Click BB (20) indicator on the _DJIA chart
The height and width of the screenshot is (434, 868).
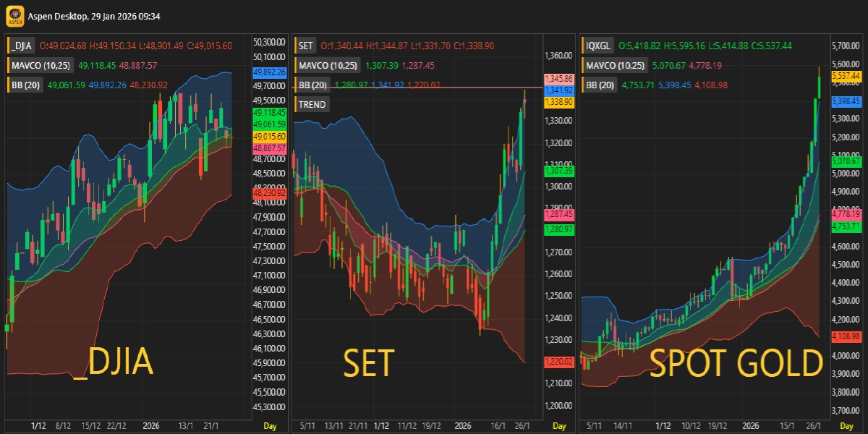(26, 85)
